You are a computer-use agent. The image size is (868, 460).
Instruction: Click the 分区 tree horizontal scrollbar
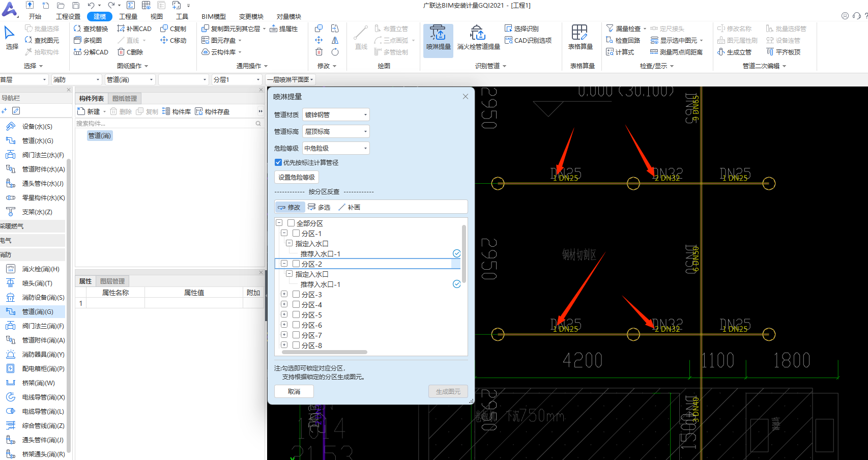[x=324, y=352]
